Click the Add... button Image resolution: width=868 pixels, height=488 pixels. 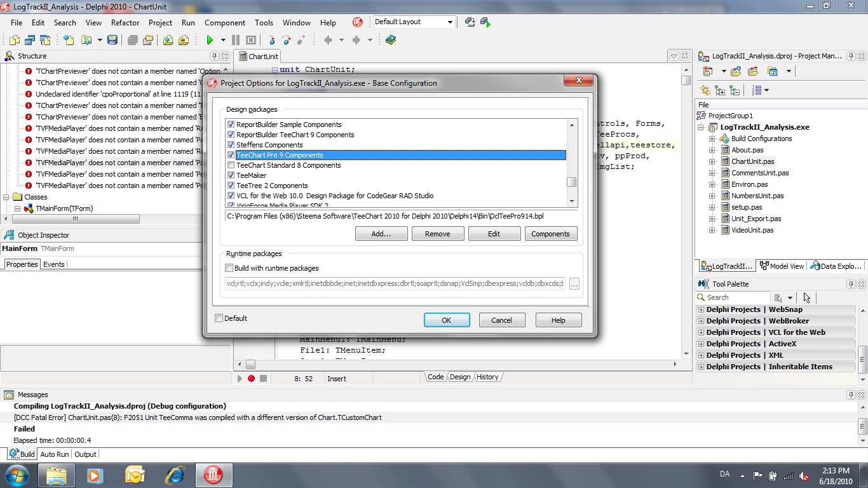coord(381,234)
